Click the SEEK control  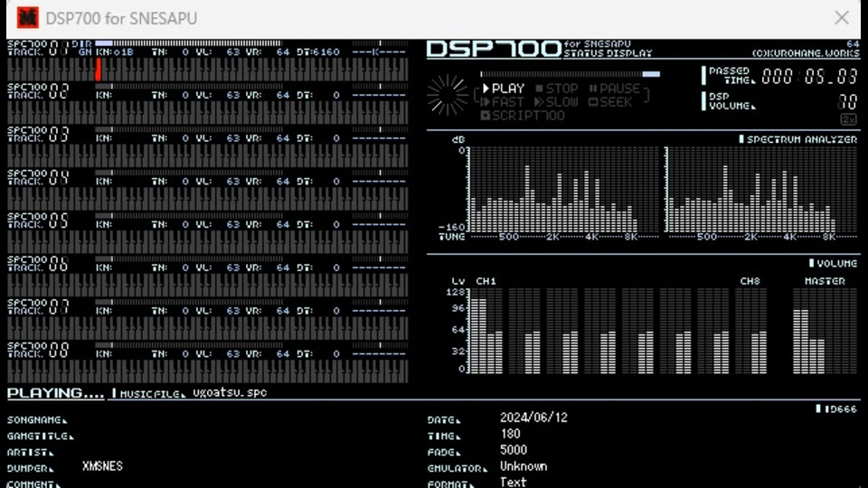point(610,102)
